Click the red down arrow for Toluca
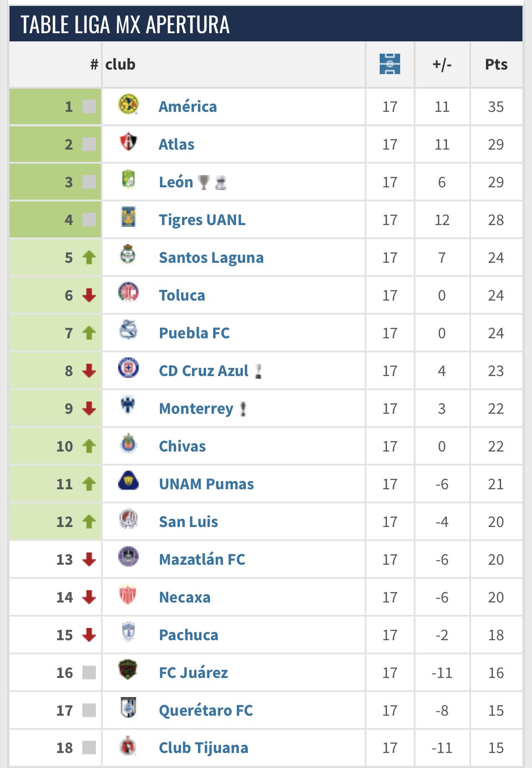The width and height of the screenshot is (532, 768). click(x=89, y=295)
